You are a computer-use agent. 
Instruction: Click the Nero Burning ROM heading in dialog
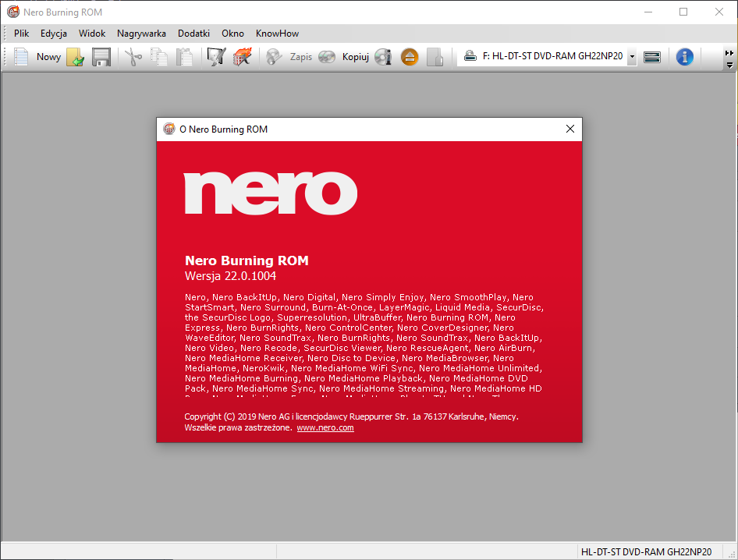pyautogui.click(x=247, y=261)
